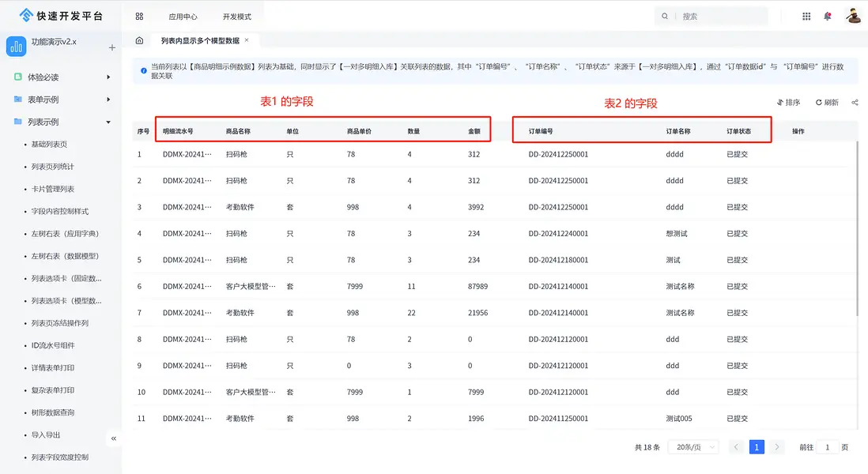868x474 pixels.
Task: Click the info icon in notice banner
Action: 144,71
